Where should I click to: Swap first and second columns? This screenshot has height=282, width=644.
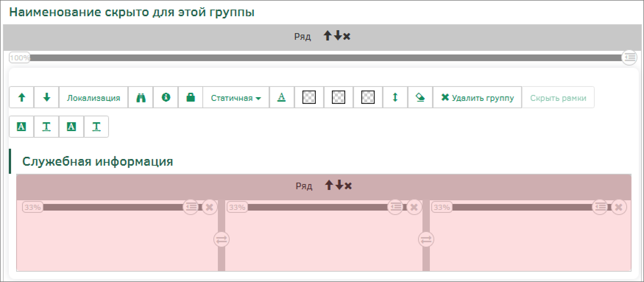click(221, 240)
